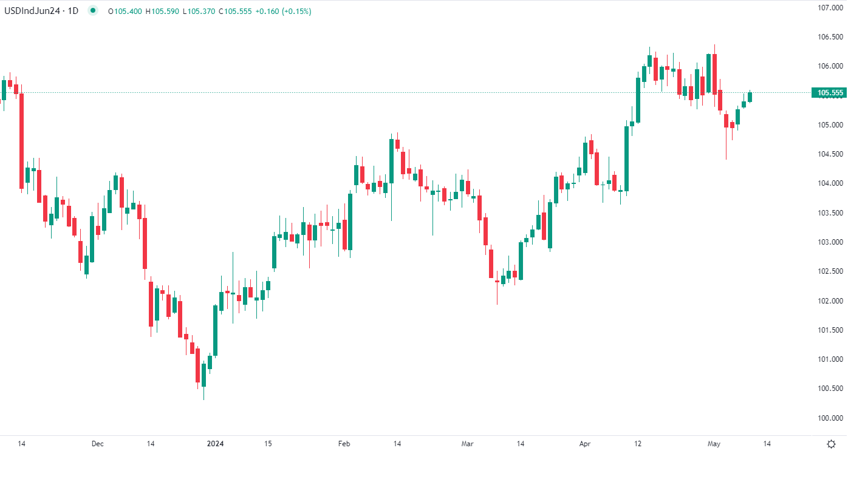
Task: Click the 106.500 price axis label
Action: tap(830, 37)
